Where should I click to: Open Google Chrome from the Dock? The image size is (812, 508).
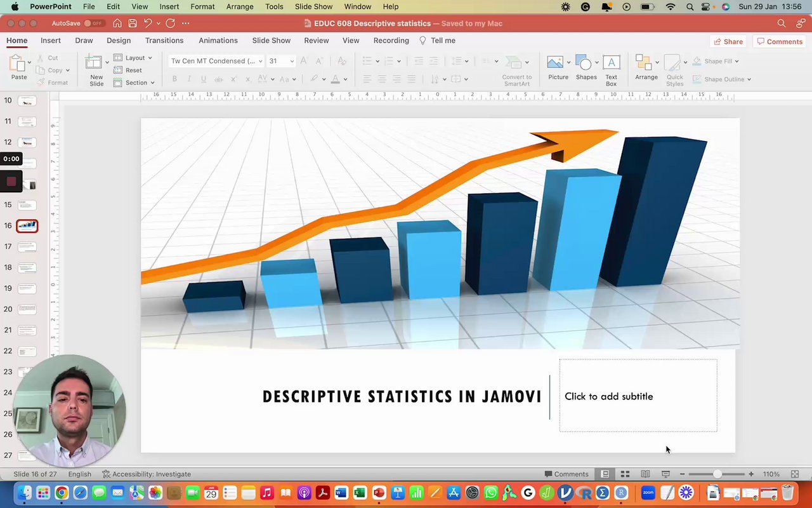coord(62,493)
